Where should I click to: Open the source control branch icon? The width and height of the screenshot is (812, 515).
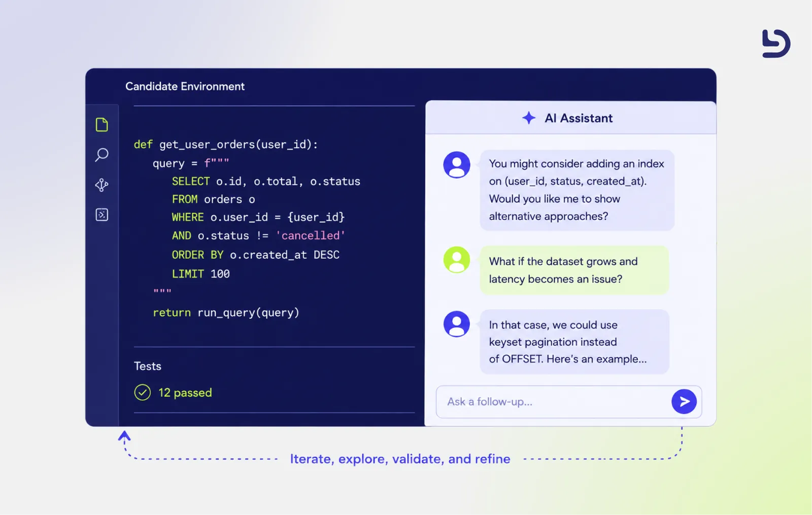click(101, 185)
